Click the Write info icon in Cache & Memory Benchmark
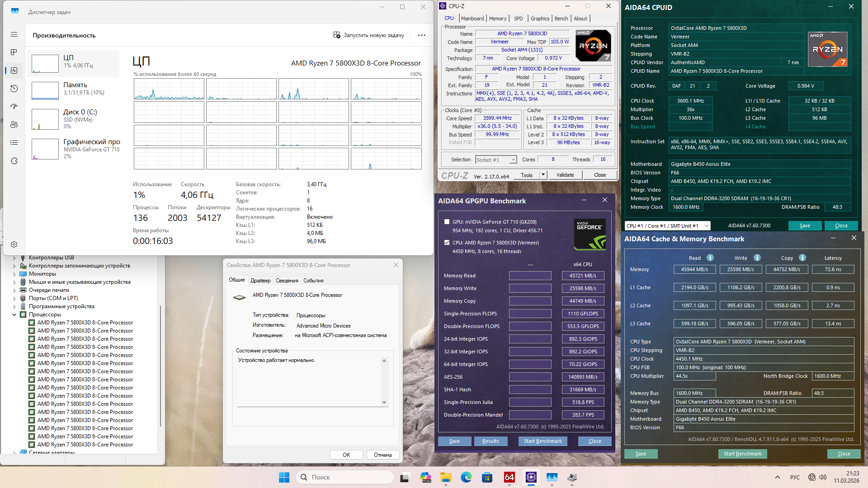The image size is (868, 488). click(x=757, y=258)
